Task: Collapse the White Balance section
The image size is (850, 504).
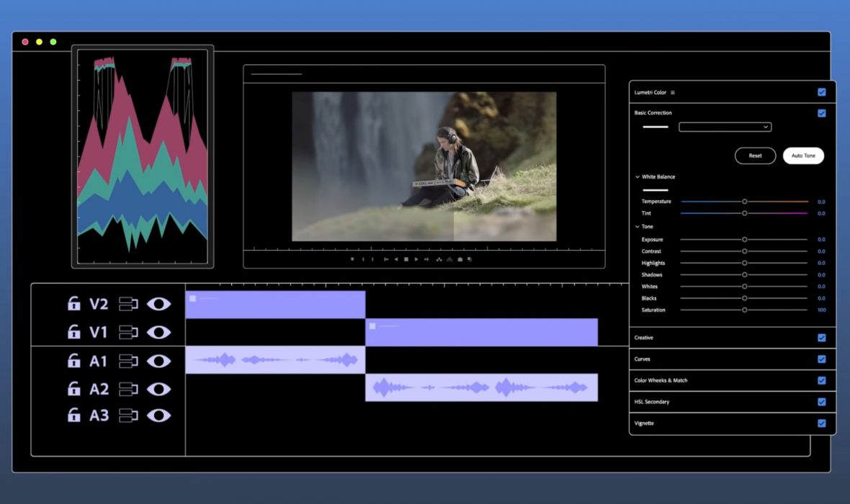Action: click(637, 177)
